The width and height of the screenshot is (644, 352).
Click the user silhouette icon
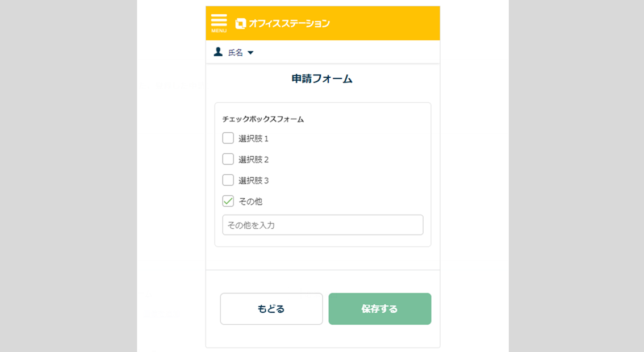[x=218, y=52]
